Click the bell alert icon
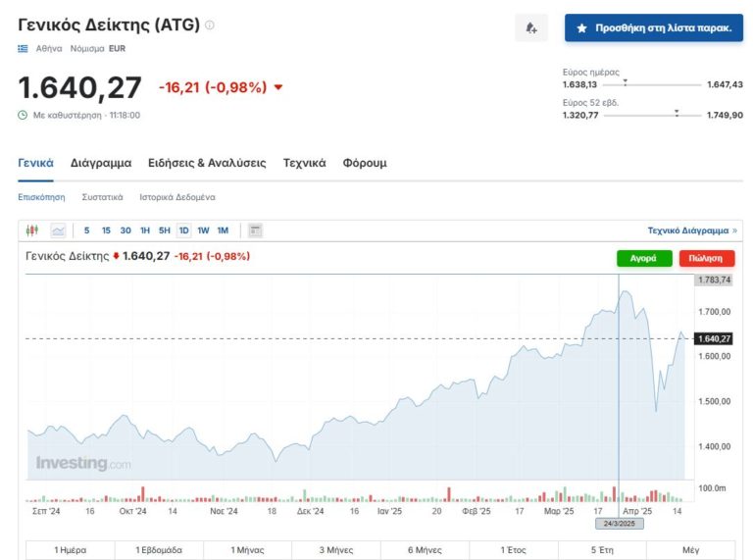Screen dimensions: 753x560 531,27
